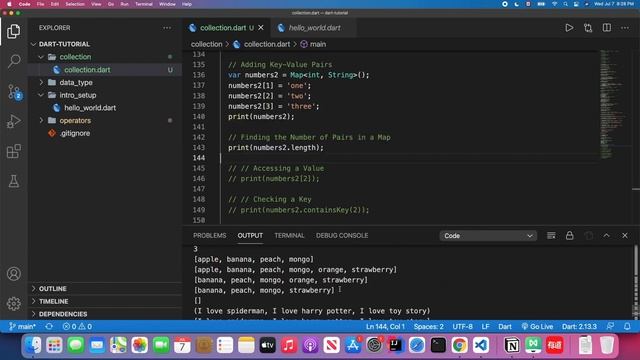Click main symbol in breadcrumb
This screenshot has width=640, height=360.
[x=313, y=44]
